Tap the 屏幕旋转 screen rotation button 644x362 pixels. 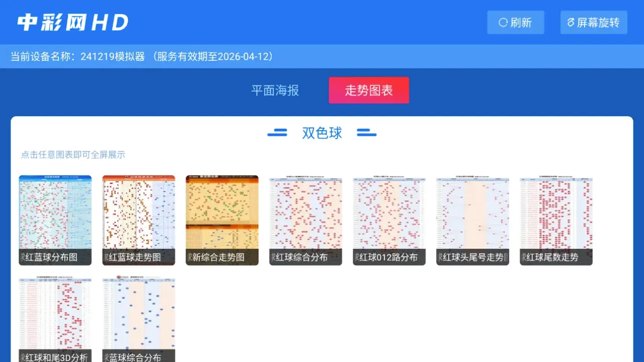pyautogui.click(x=594, y=23)
